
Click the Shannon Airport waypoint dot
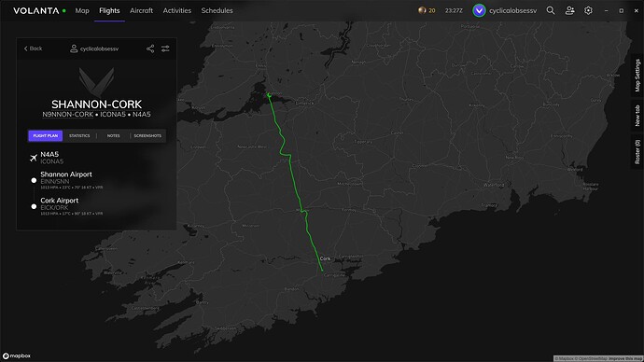click(x=34, y=180)
